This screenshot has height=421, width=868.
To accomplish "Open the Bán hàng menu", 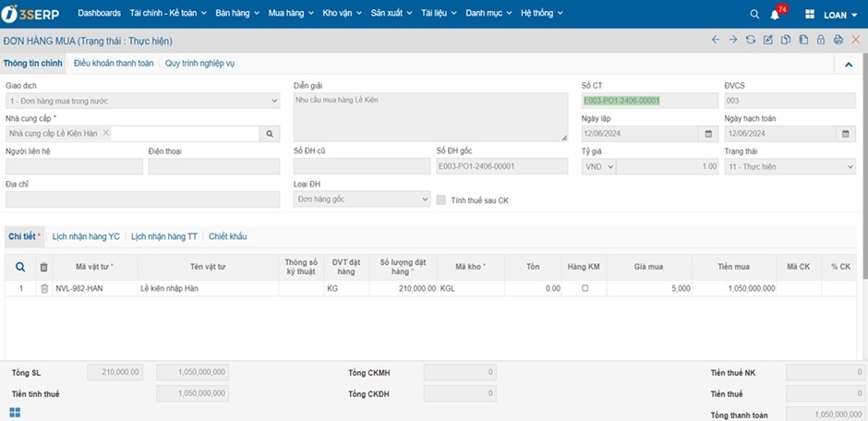I will [236, 14].
